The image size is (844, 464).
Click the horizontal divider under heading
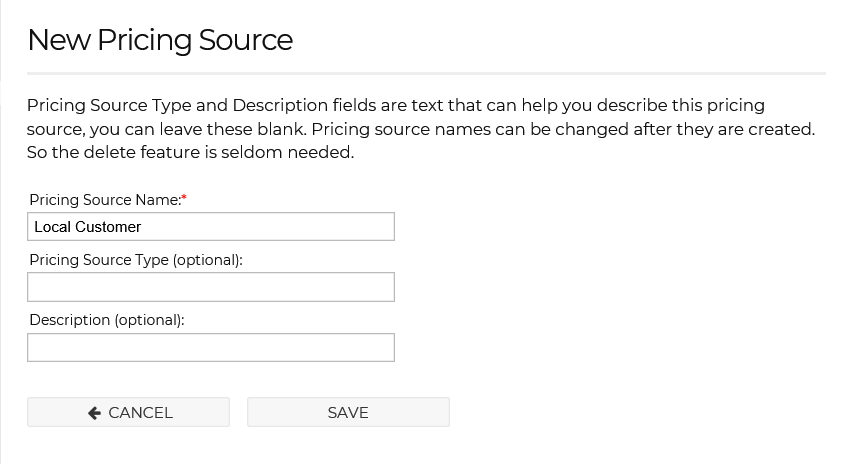point(426,73)
